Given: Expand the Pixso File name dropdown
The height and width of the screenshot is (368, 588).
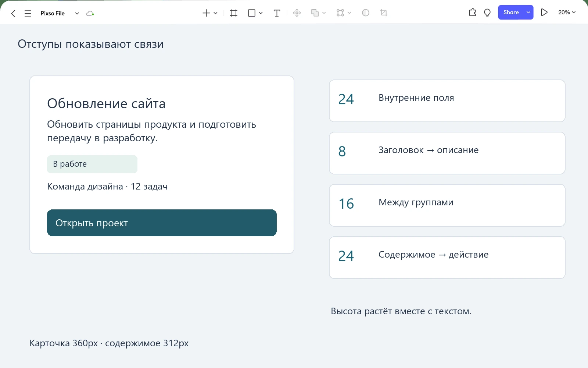Looking at the screenshot, I should point(77,14).
